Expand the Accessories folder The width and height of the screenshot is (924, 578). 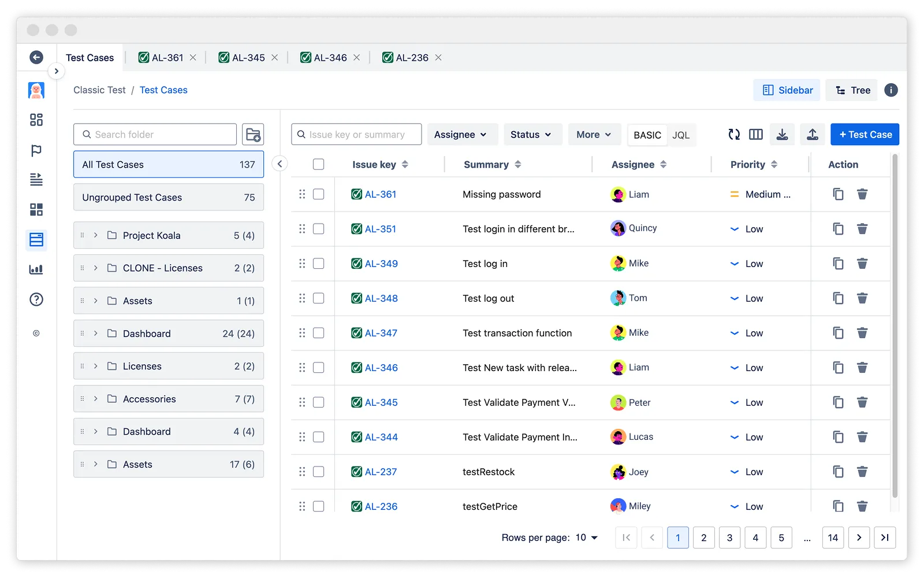(x=96, y=399)
